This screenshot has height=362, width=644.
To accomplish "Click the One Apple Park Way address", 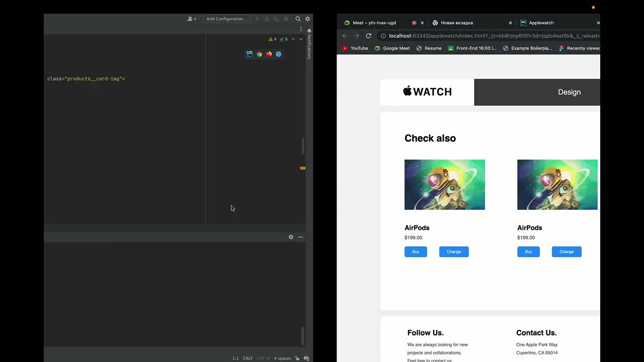I will (537, 345).
